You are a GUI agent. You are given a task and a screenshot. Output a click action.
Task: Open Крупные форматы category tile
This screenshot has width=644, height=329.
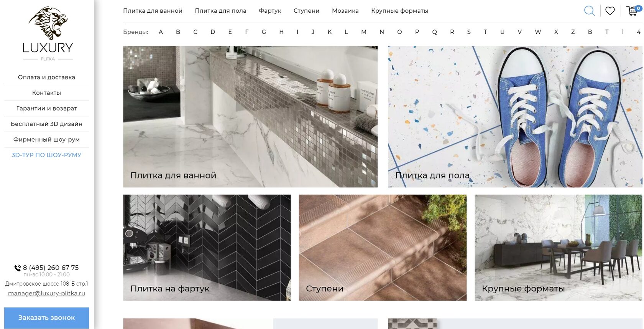(x=559, y=248)
